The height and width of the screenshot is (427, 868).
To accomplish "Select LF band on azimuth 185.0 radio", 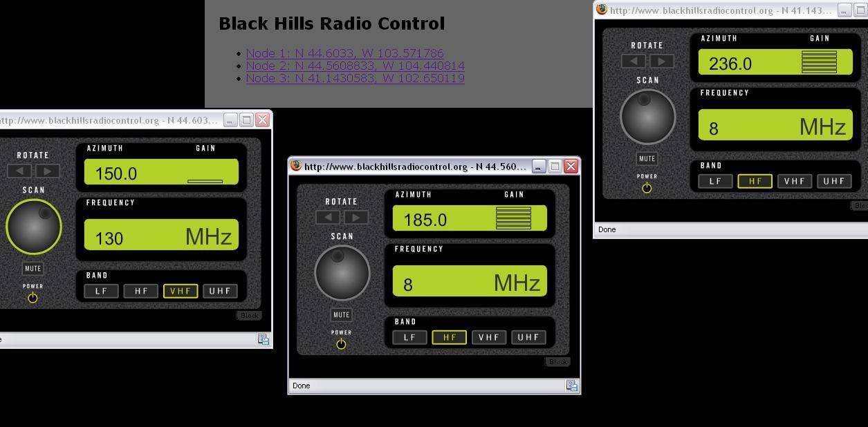I will pos(409,337).
